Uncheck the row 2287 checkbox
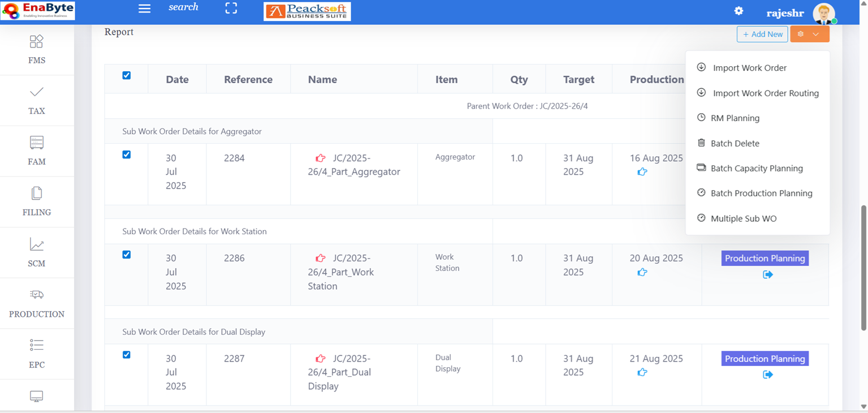868x413 pixels. click(127, 355)
